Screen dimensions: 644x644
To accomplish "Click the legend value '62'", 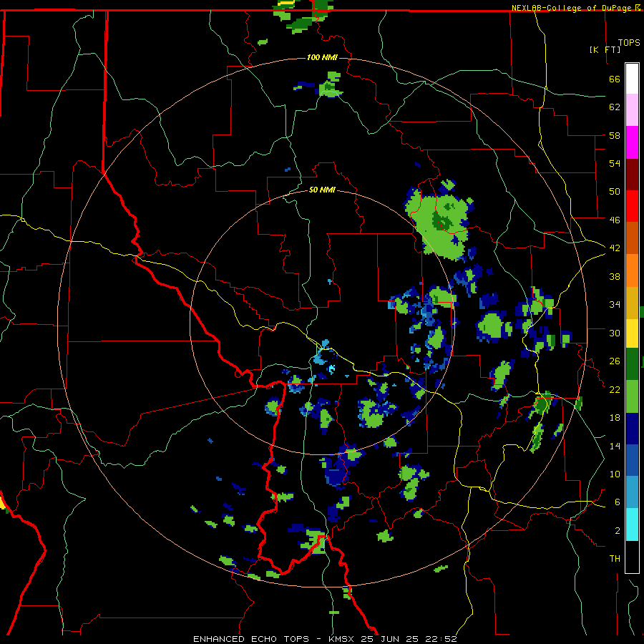I will (x=615, y=107).
